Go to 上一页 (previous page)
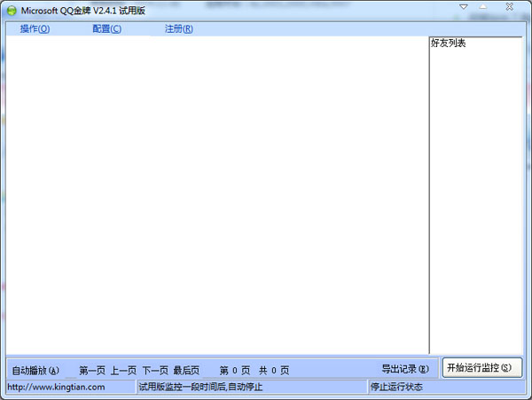 123,371
